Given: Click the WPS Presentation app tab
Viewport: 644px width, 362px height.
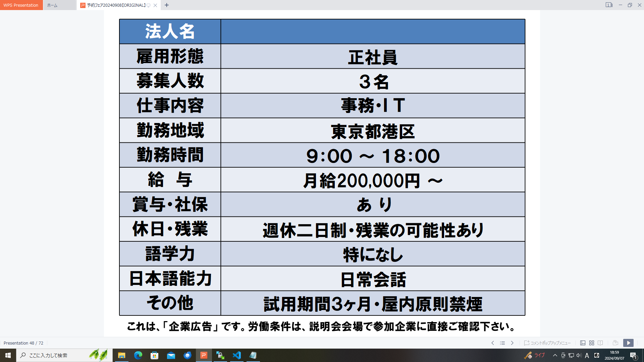Looking at the screenshot, I should (x=21, y=5).
